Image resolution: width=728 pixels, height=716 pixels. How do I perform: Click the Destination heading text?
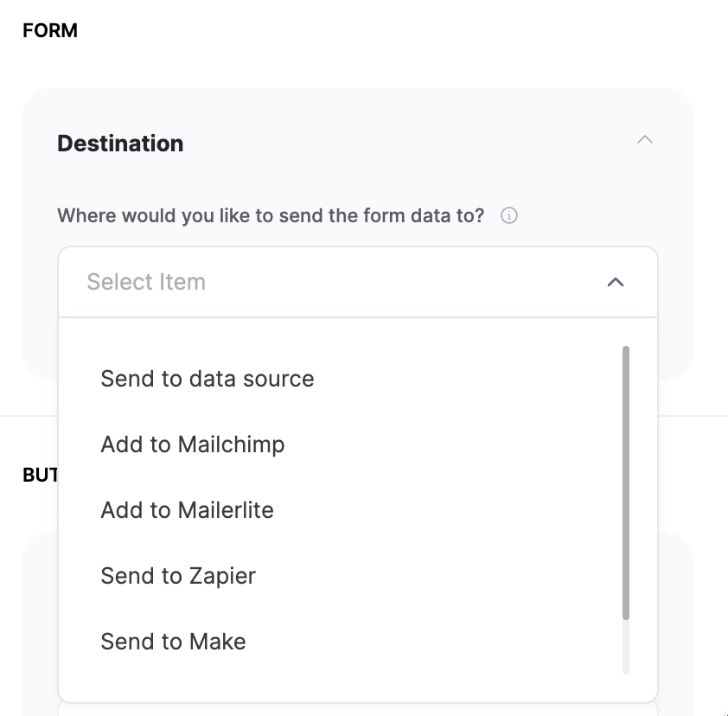(120, 144)
